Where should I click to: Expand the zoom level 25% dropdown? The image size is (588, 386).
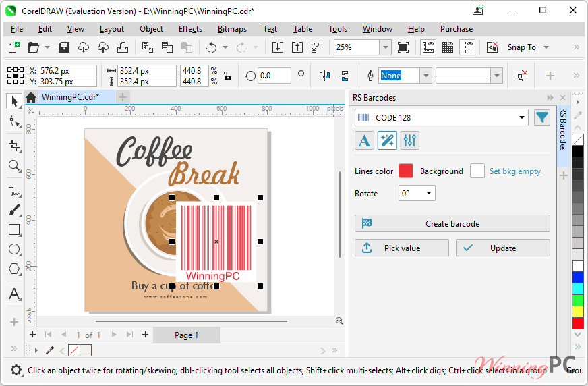pyautogui.click(x=385, y=47)
